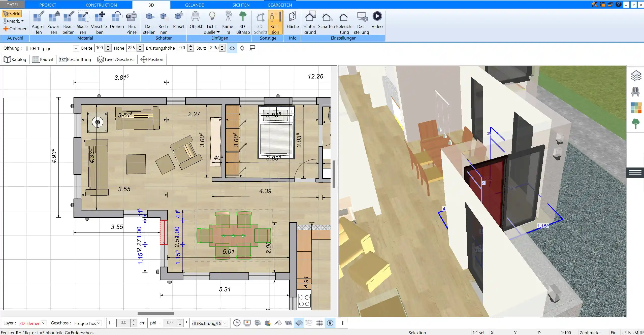This screenshot has height=335, width=644.
Task: Click the clock icon in bottom toolbar
Action: pyautogui.click(x=237, y=323)
